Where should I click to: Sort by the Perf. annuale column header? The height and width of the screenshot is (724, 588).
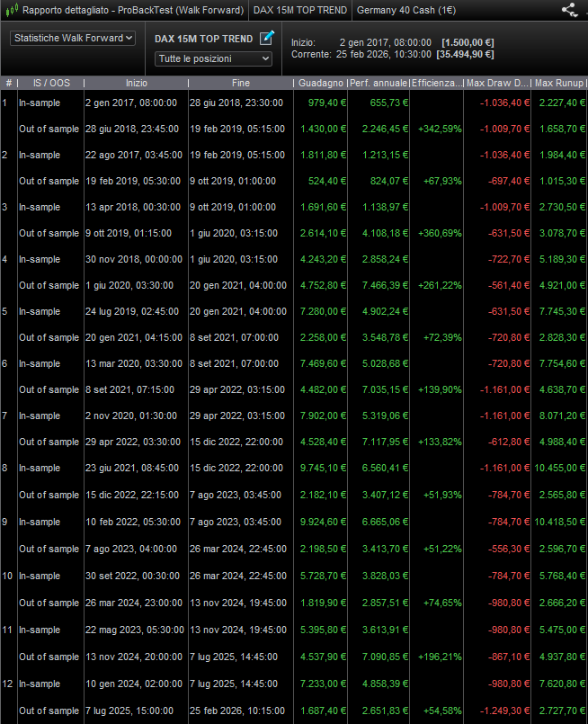click(378, 84)
